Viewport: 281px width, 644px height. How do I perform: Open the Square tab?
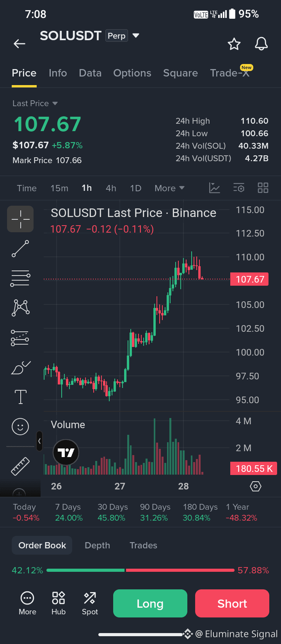[180, 73]
